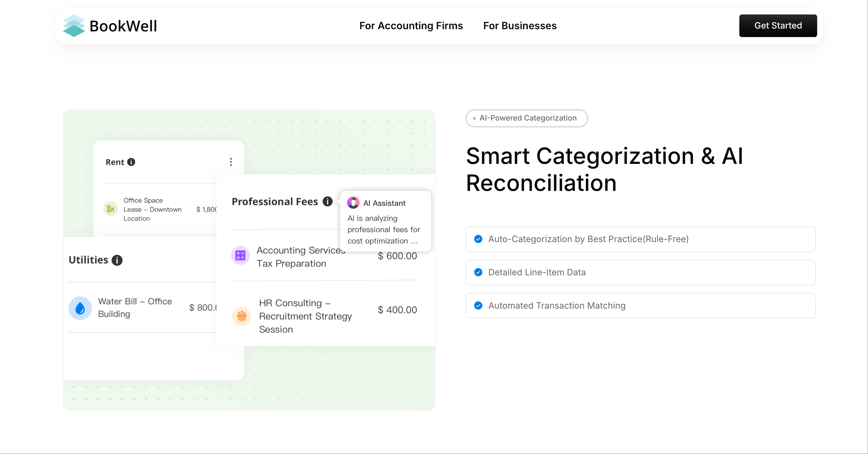Click the orange people HR Consulting icon

coord(242,316)
